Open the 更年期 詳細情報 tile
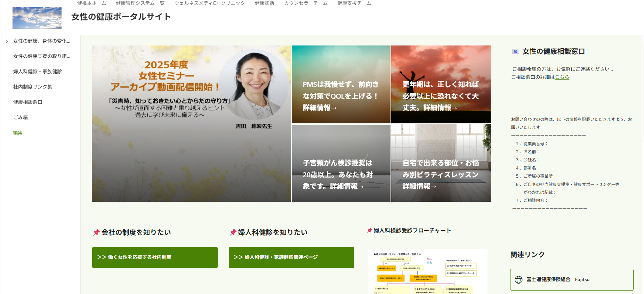644x294 pixels. [441, 84]
